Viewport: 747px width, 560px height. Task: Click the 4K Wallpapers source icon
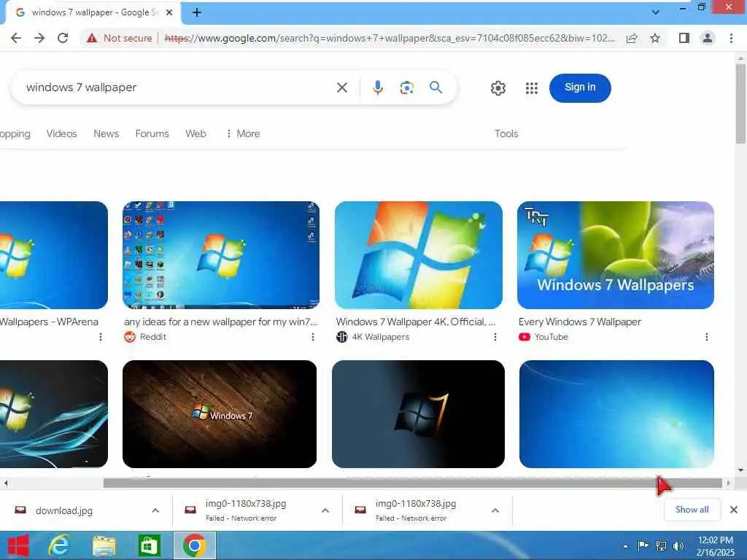(x=341, y=337)
